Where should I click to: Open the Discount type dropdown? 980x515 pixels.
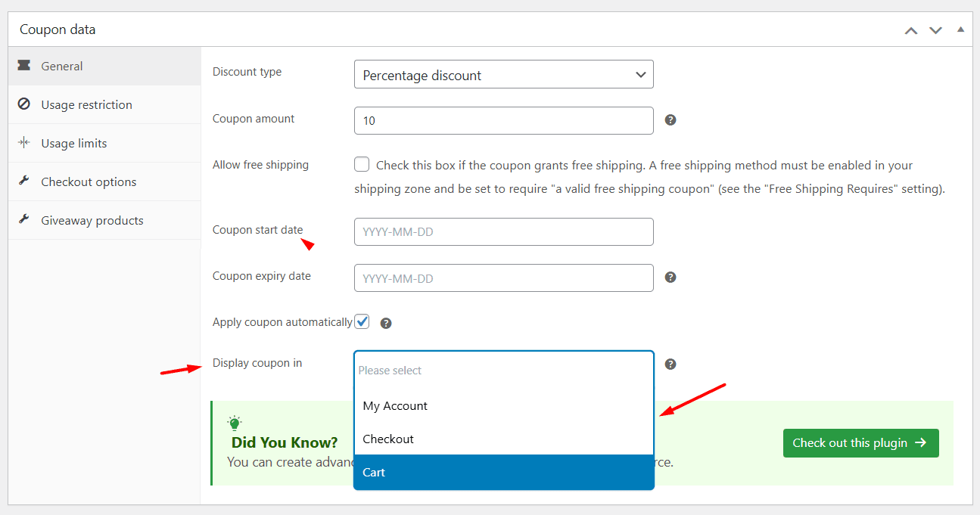pos(503,75)
